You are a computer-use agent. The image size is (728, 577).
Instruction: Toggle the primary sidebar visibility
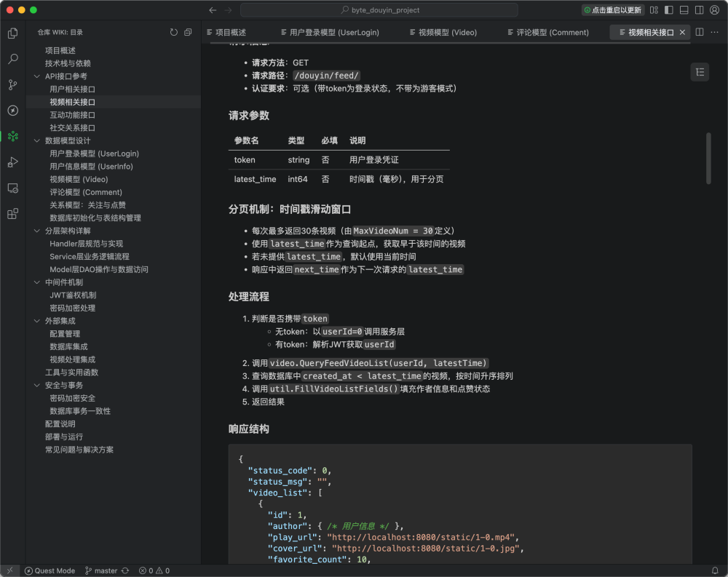click(x=669, y=10)
